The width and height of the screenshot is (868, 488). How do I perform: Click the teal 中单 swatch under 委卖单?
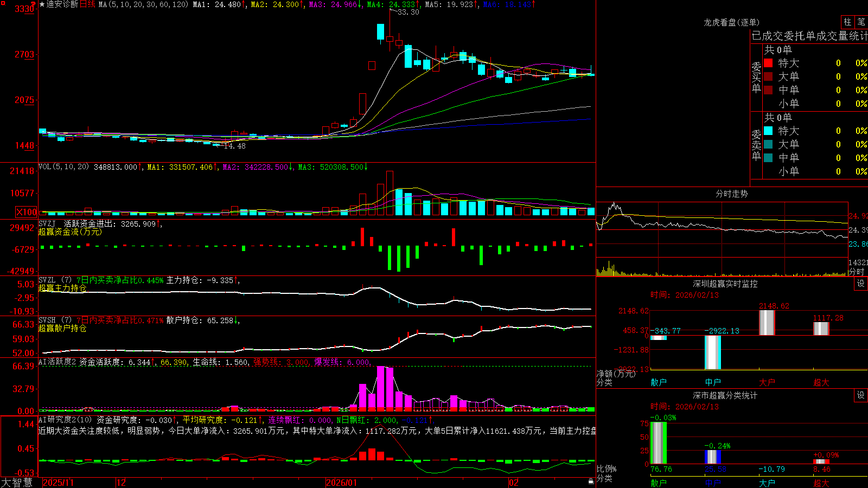coord(768,158)
